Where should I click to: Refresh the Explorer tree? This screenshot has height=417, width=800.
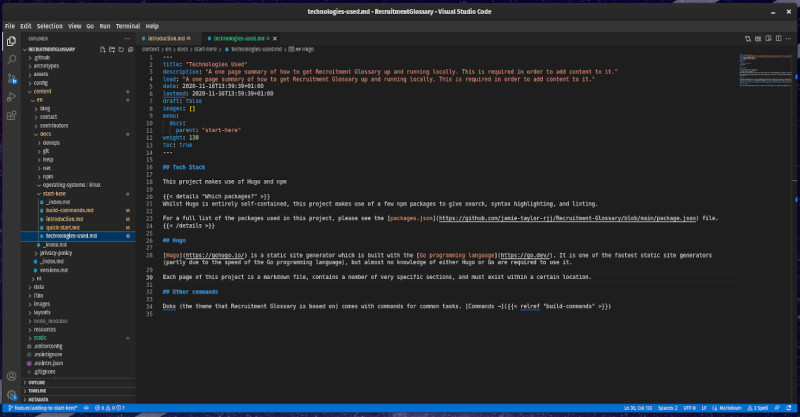[121, 50]
